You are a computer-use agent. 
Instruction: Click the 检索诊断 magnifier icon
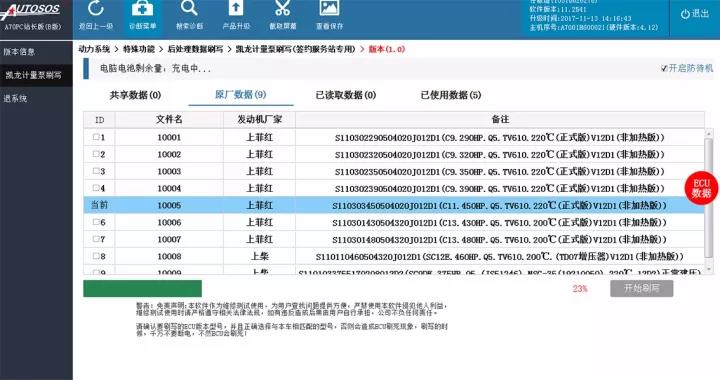coord(189,8)
